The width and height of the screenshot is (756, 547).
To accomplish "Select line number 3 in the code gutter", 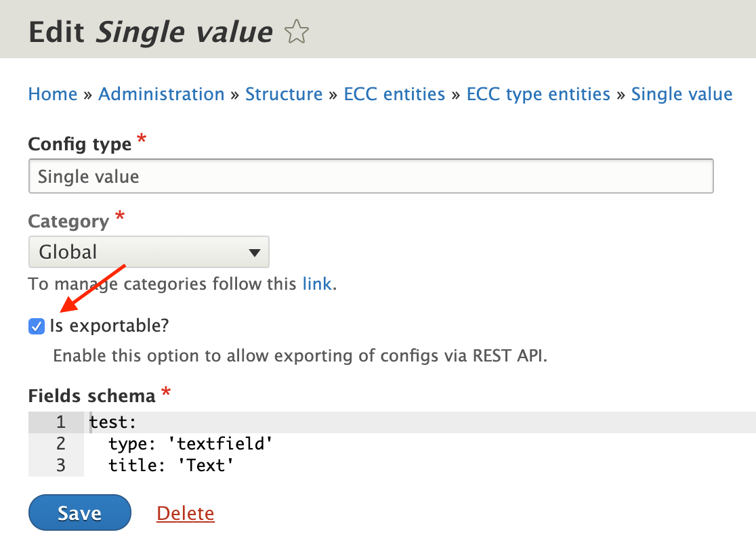I will coord(61,465).
